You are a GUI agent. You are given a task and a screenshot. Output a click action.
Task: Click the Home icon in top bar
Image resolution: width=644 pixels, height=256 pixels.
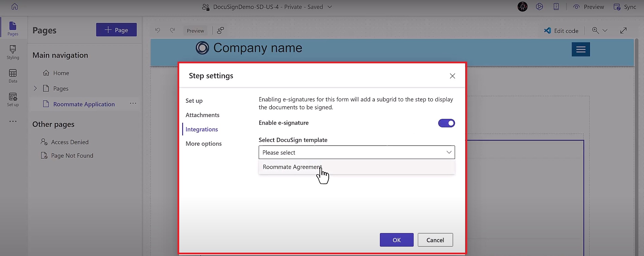coord(15,7)
